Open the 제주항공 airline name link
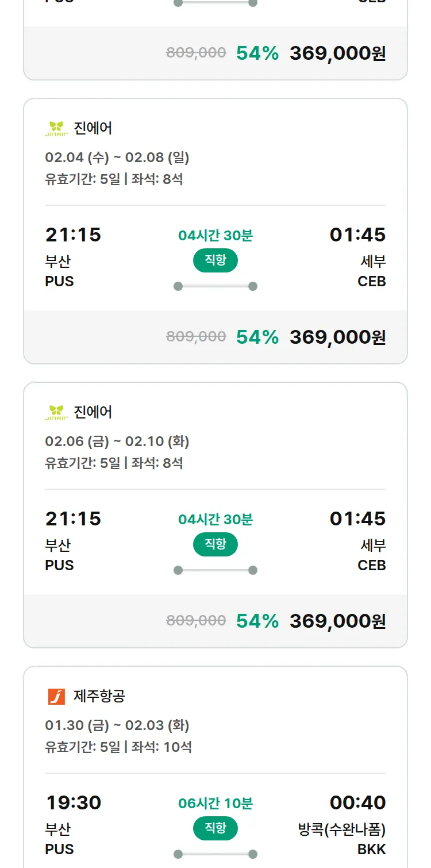Screen dimensions: 431x868 99,696
